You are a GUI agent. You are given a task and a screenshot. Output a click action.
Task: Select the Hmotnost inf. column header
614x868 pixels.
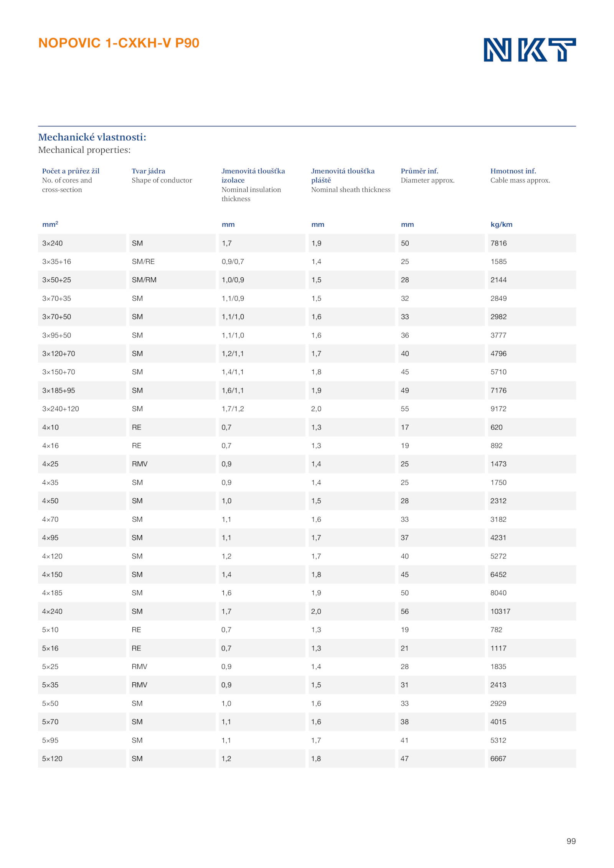513,171
